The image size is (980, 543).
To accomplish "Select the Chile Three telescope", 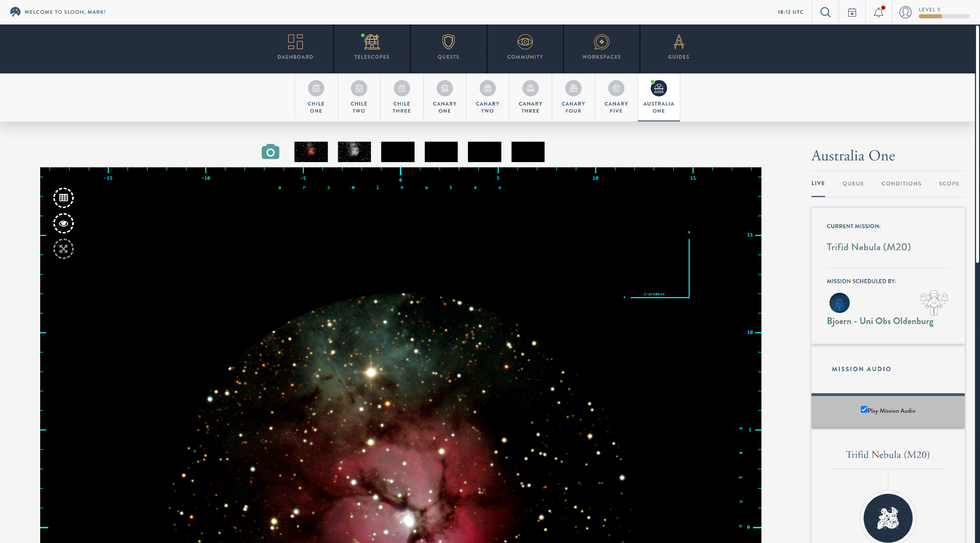I will pyautogui.click(x=402, y=97).
